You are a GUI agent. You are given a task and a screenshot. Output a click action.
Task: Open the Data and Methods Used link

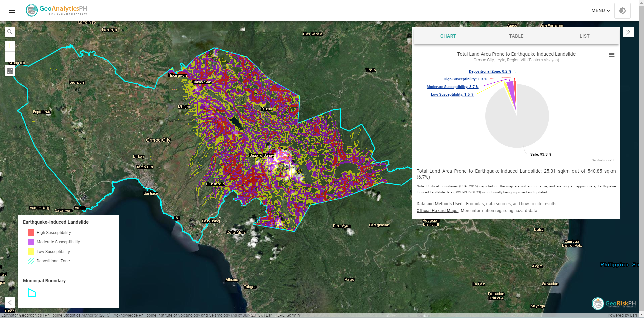coord(440,204)
